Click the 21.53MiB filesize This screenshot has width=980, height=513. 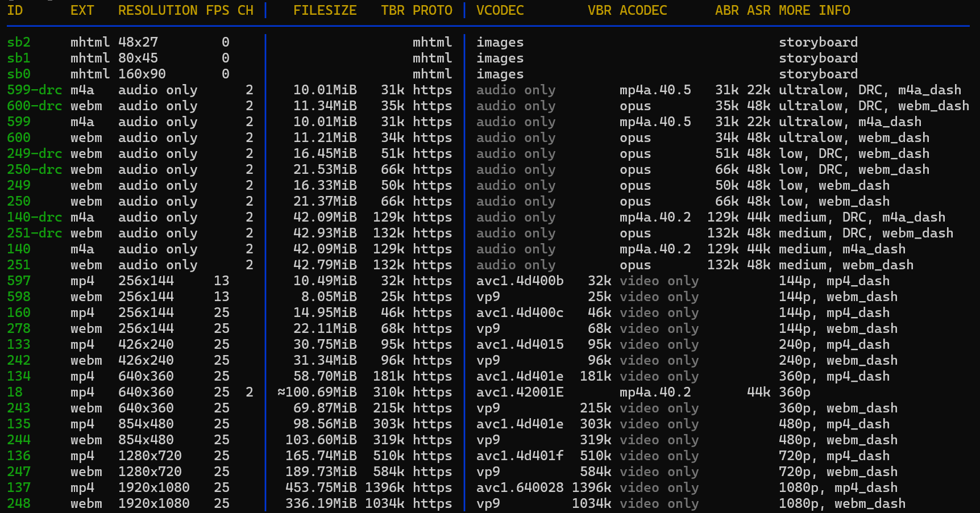[x=325, y=169]
